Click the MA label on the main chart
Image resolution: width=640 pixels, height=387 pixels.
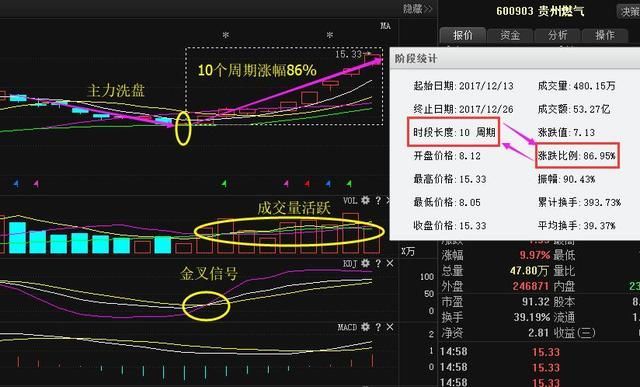385,26
